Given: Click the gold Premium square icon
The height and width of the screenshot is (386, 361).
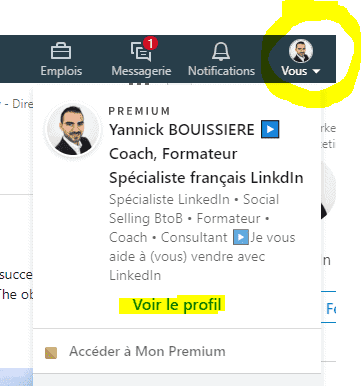Looking at the screenshot, I should coord(51,353).
